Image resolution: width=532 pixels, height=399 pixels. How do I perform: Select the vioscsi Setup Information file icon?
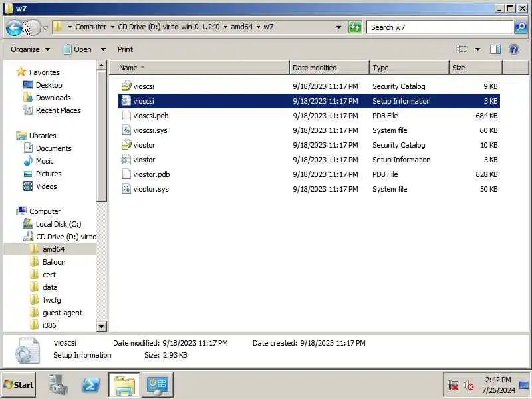[126, 101]
